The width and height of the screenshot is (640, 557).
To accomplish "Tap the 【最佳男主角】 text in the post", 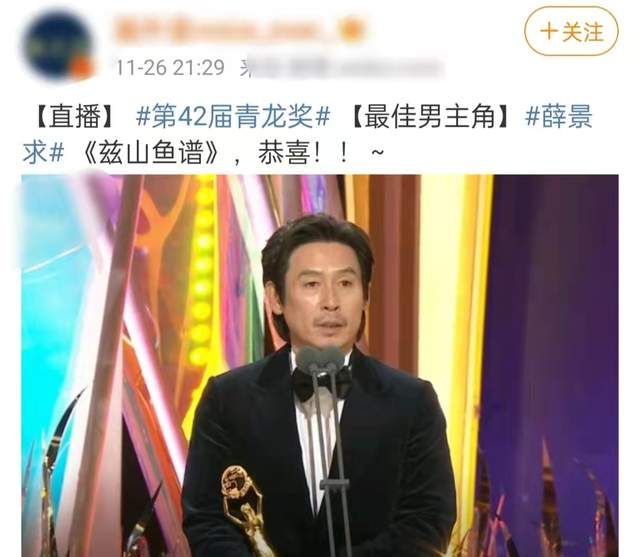I will 429,116.
